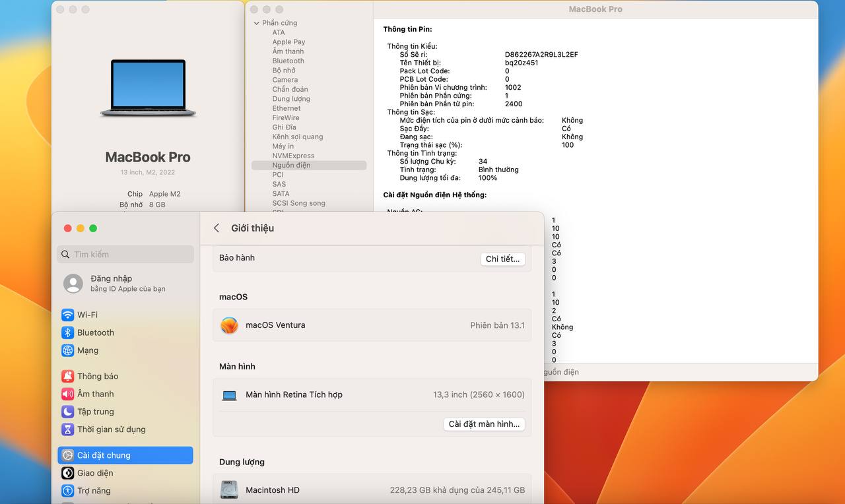Select FireWire in hardware tree

(x=286, y=118)
